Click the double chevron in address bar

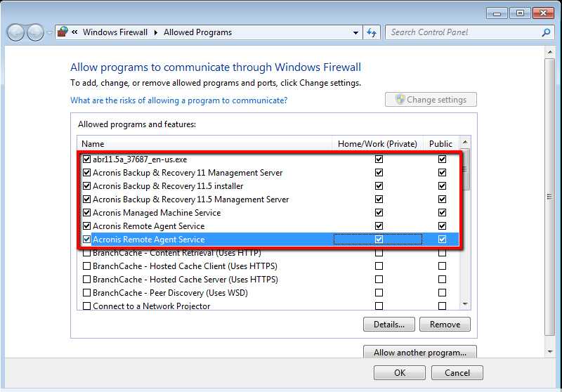tap(74, 32)
